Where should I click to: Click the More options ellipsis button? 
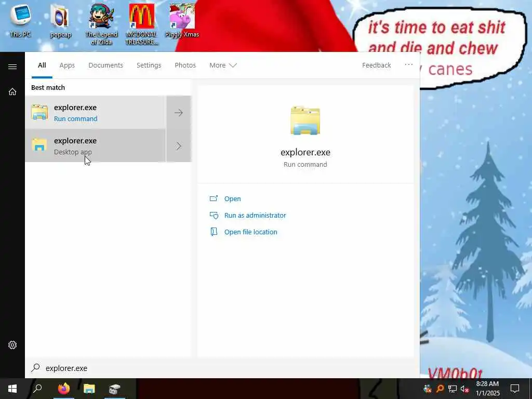point(408,64)
